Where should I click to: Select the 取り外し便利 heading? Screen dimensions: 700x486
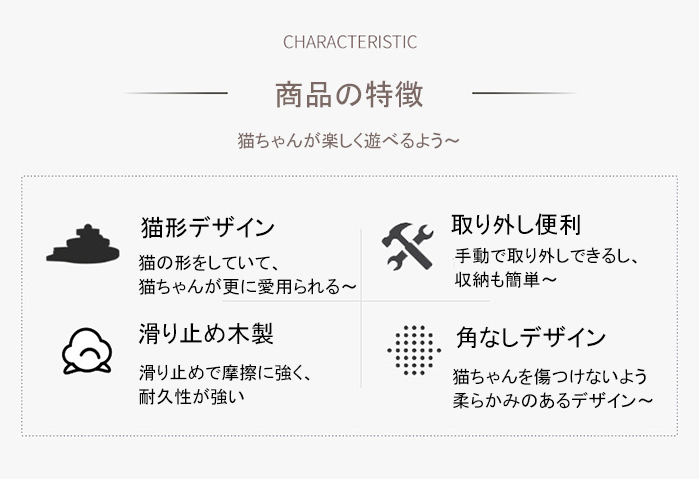[x=516, y=224]
